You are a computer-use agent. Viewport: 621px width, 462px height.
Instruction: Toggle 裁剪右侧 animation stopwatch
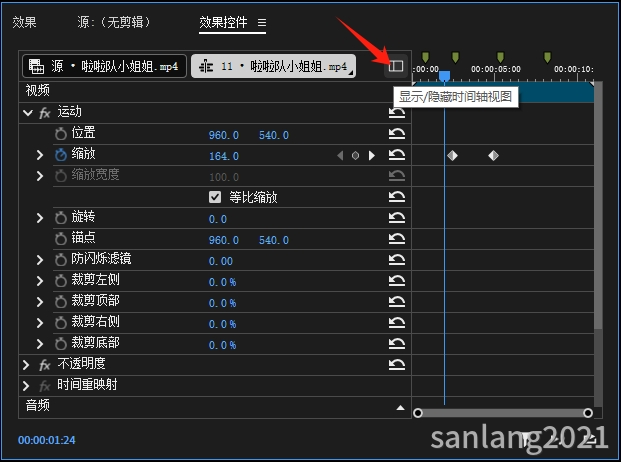(61, 323)
